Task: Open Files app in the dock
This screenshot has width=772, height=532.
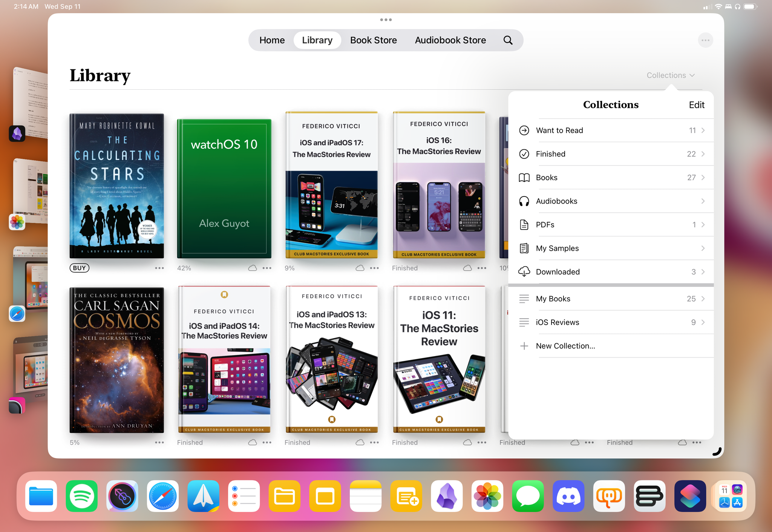Action: [41, 496]
